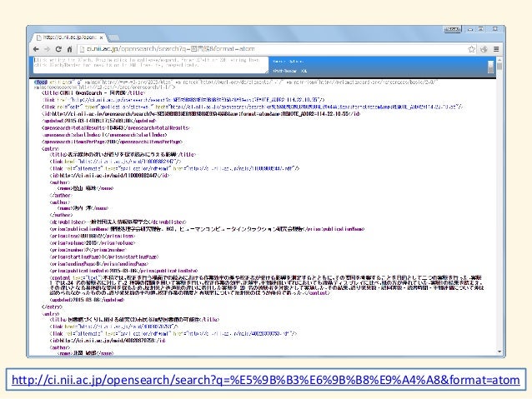
Task: Select the prism:publicationName line
Action: pyautogui.click(x=207, y=229)
